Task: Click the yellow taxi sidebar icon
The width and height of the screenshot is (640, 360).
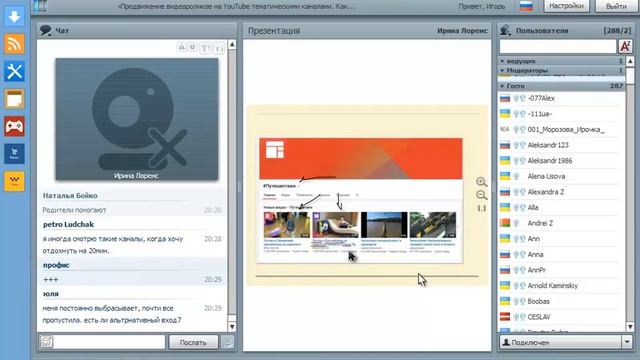Action: click(x=14, y=181)
